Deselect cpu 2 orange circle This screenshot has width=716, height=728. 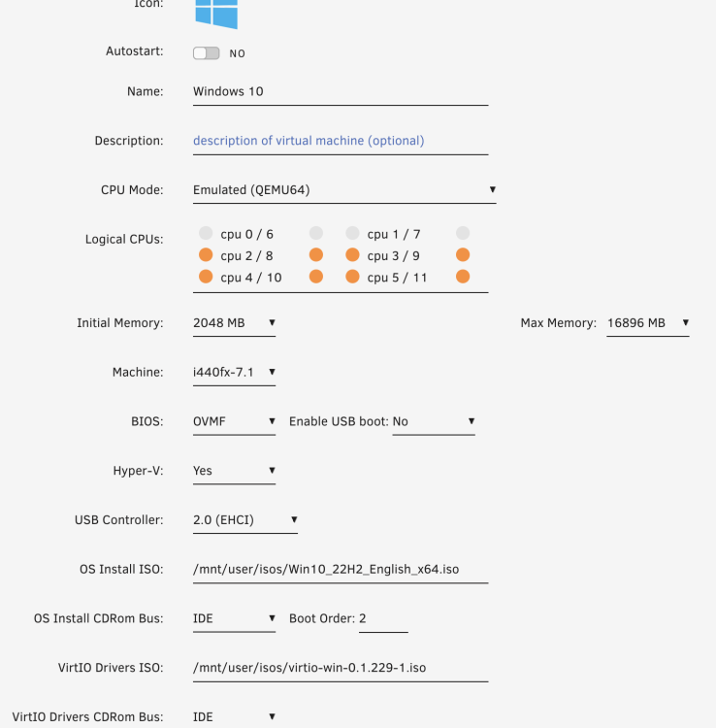206,255
